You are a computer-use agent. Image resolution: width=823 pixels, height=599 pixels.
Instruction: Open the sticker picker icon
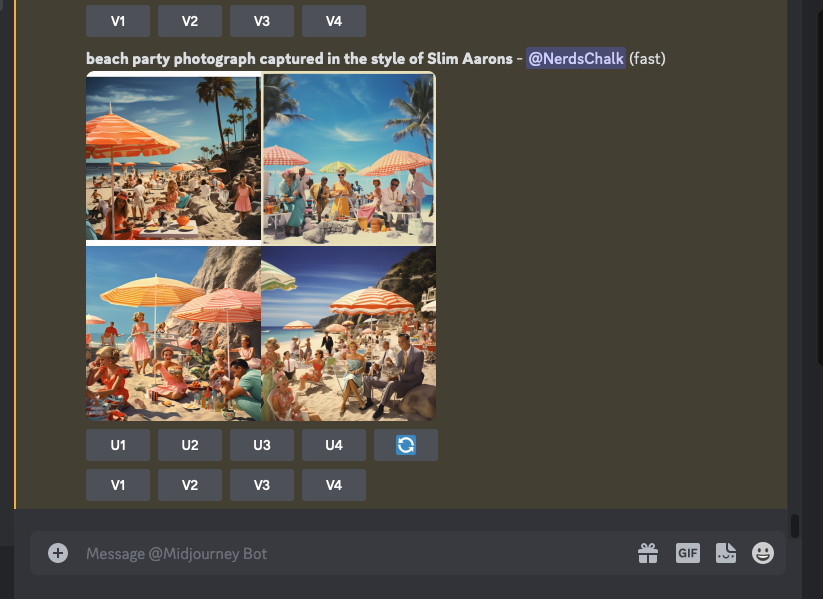[x=726, y=553]
